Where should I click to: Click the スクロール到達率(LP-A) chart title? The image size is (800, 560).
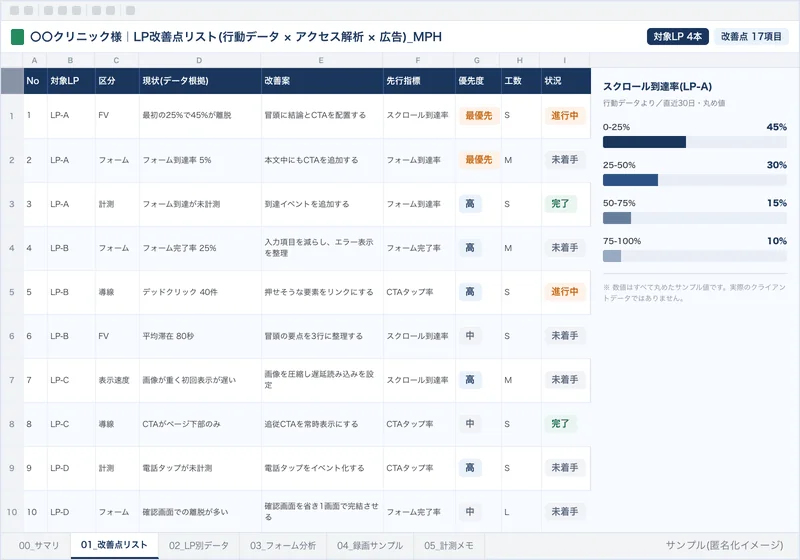pyautogui.click(x=657, y=87)
